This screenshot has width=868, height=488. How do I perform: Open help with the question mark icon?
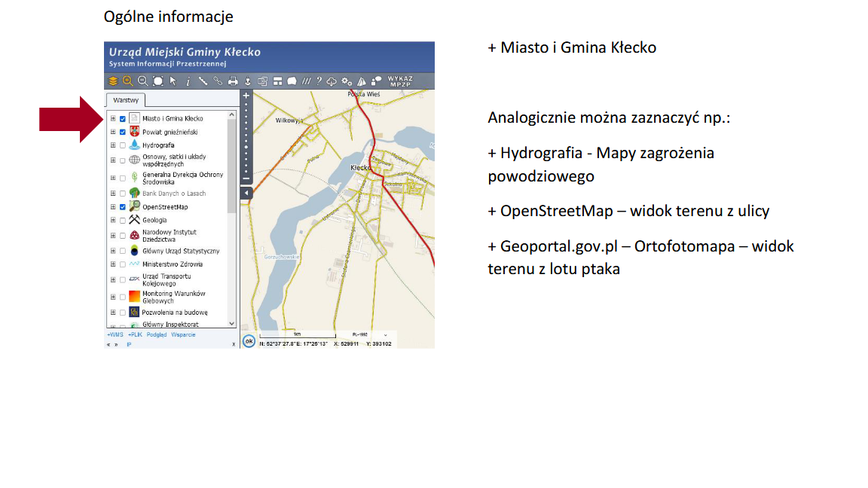[x=319, y=81]
